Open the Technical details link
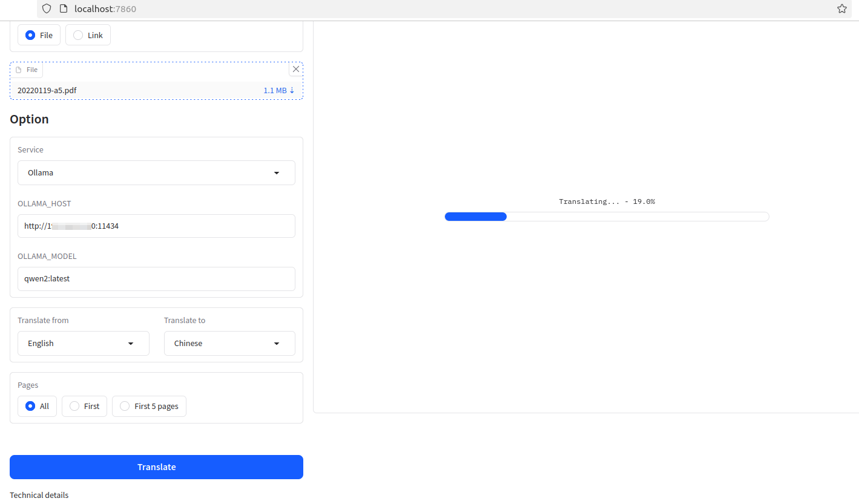 click(x=39, y=495)
